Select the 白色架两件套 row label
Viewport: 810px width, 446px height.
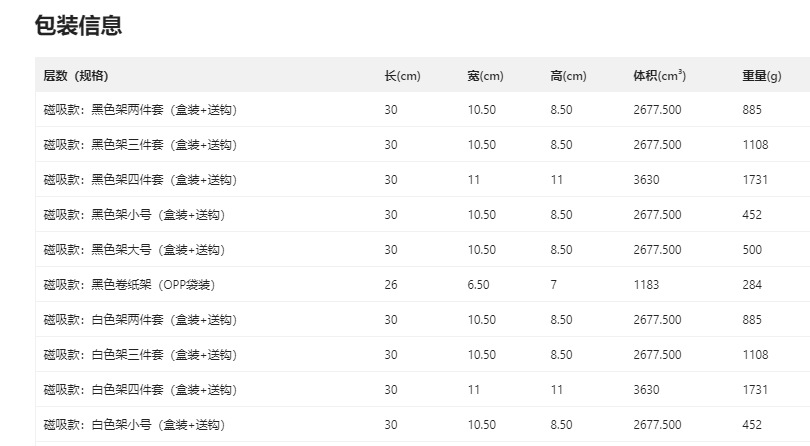[x=140, y=320]
